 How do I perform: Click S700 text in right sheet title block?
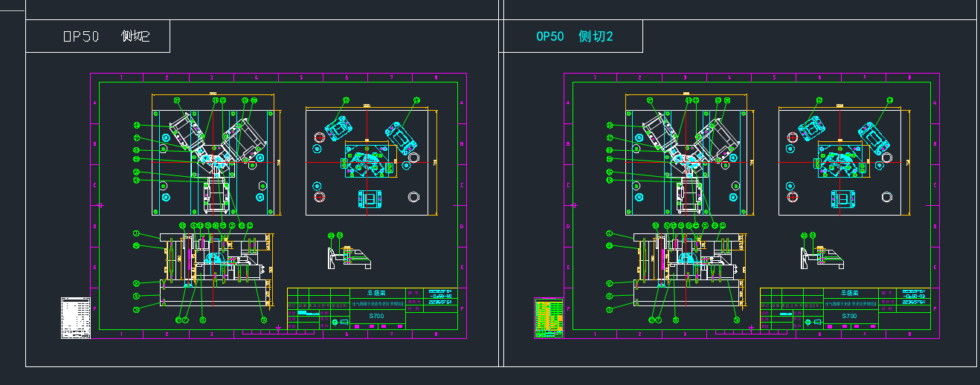849,316
